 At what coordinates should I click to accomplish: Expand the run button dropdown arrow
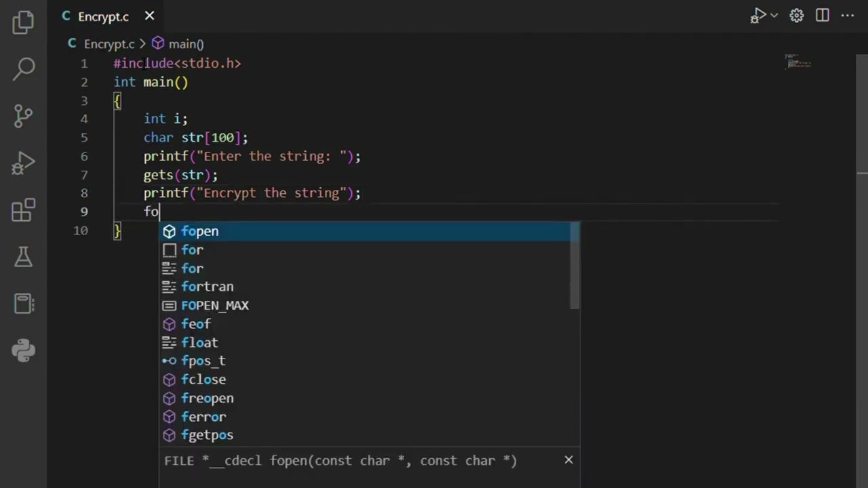pos(774,16)
